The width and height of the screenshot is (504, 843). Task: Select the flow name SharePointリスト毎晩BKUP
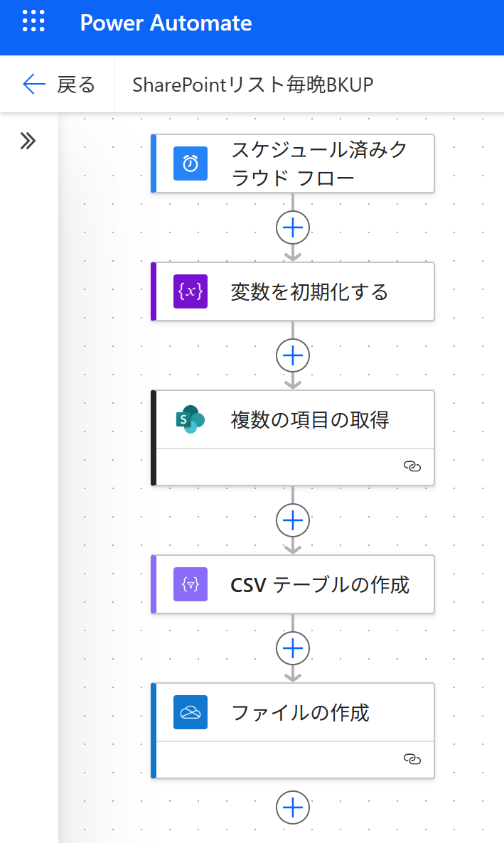click(x=253, y=85)
